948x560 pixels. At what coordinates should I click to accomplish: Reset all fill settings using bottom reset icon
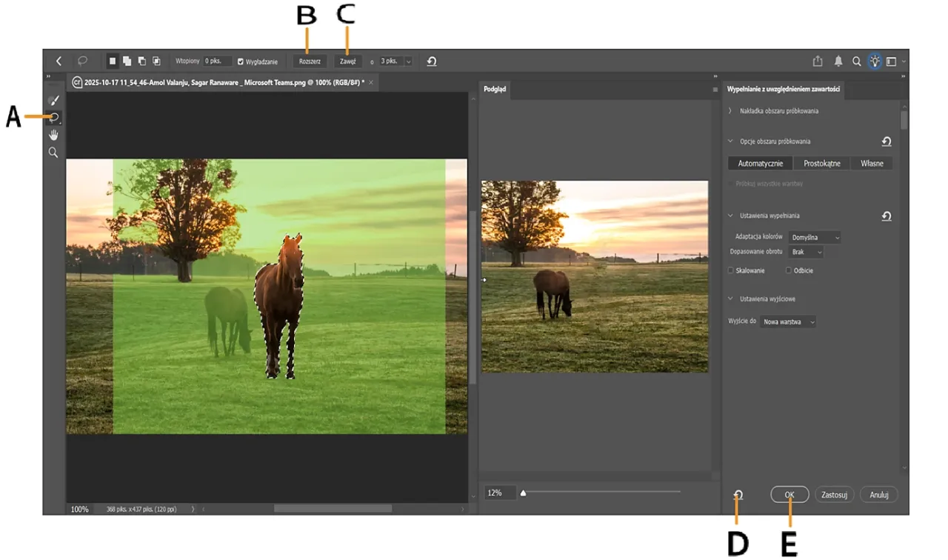(x=738, y=494)
